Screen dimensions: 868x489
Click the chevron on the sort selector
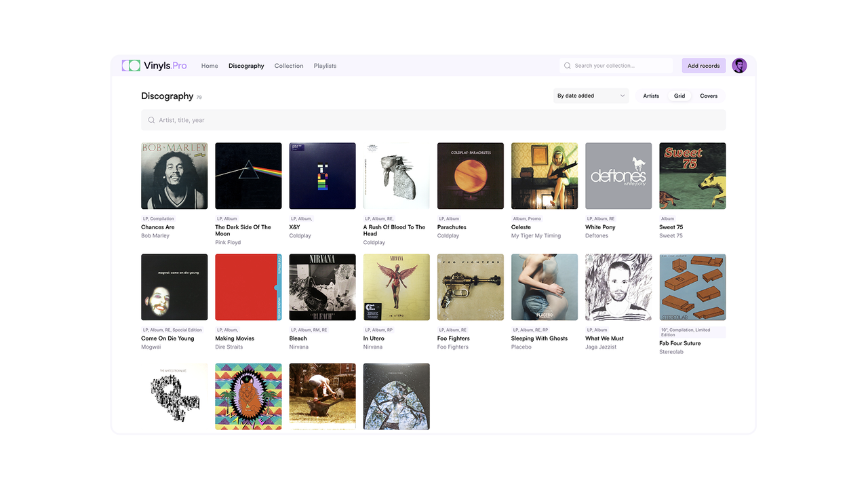point(622,96)
